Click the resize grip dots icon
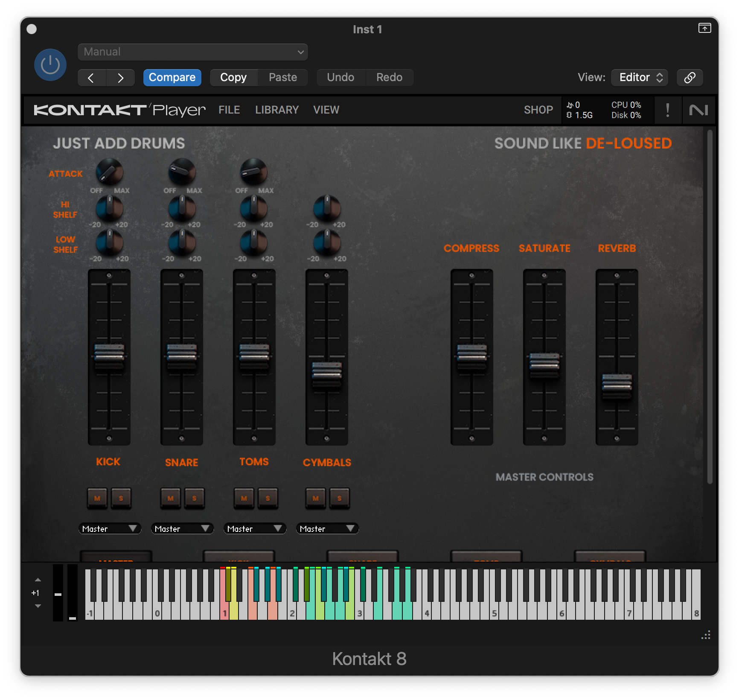The width and height of the screenshot is (739, 700). pyautogui.click(x=706, y=635)
